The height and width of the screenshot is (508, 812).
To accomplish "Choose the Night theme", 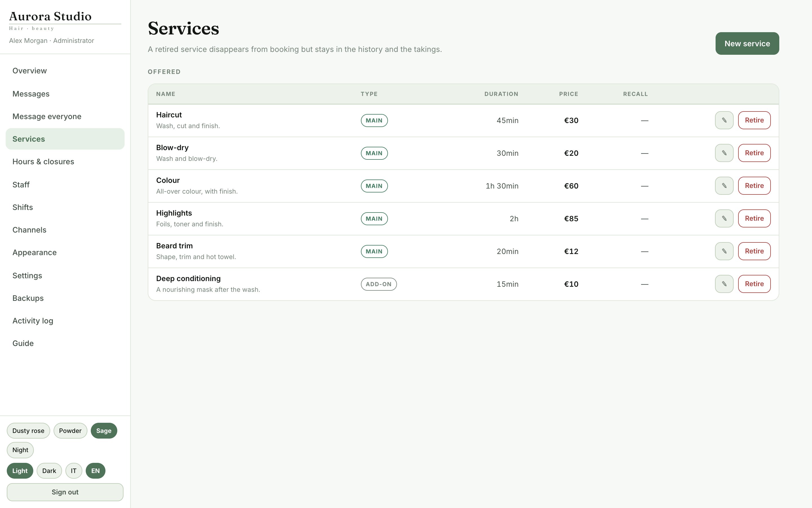I will coord(20,450).
